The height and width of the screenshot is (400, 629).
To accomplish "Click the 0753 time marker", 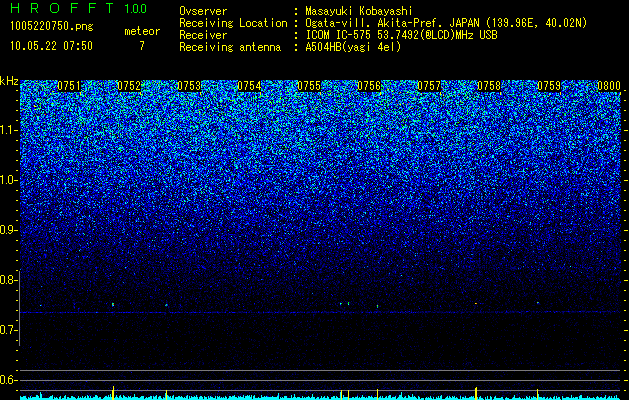I will [x=189, y=86].
